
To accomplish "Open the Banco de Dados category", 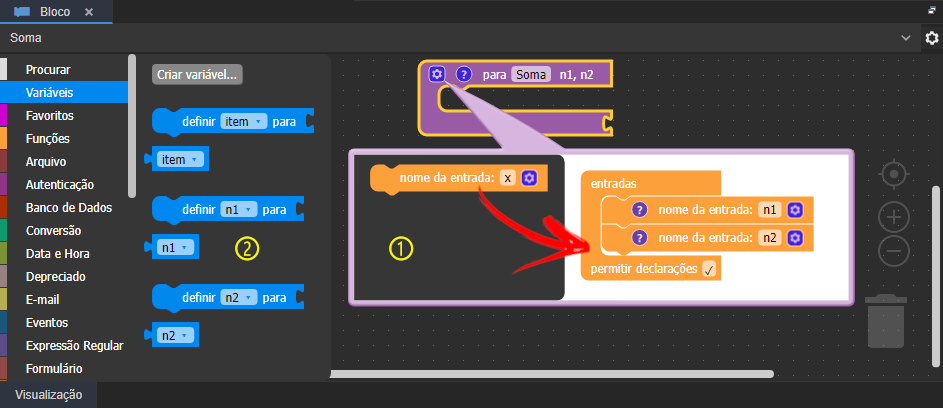I will point(64,208).
